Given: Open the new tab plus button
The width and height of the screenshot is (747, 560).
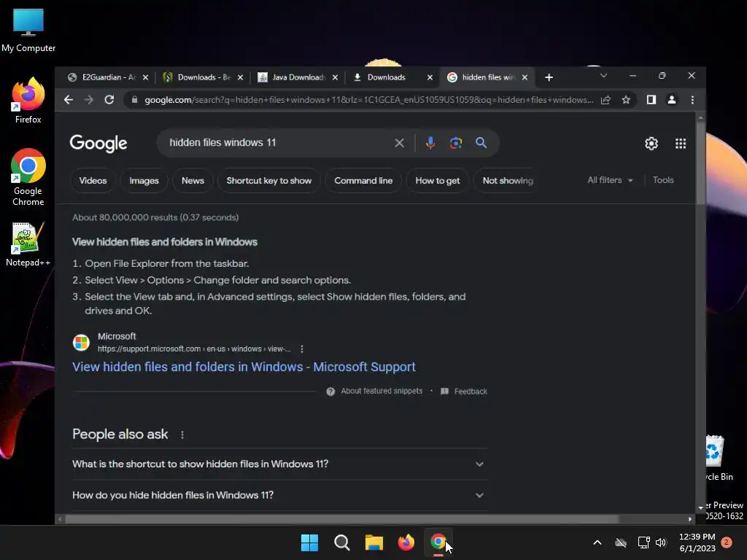Looking at the screenshot, I should pyautogui.click(x=549, y=77).
